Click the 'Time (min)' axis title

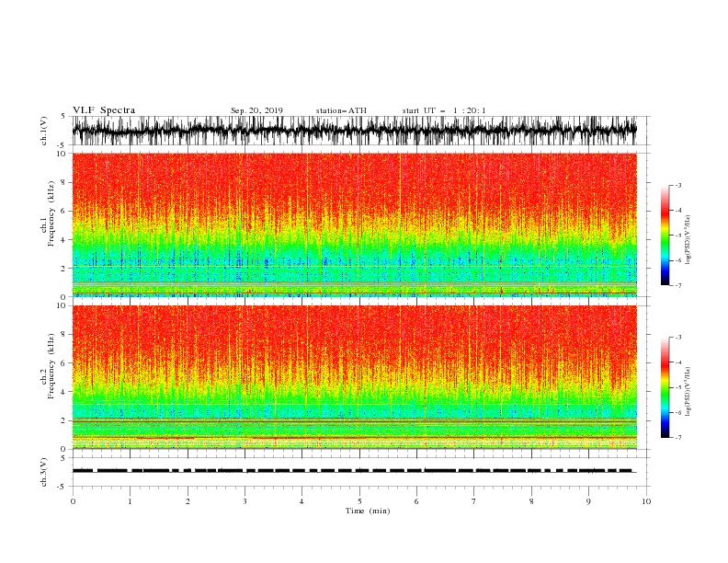coord(368,511)
